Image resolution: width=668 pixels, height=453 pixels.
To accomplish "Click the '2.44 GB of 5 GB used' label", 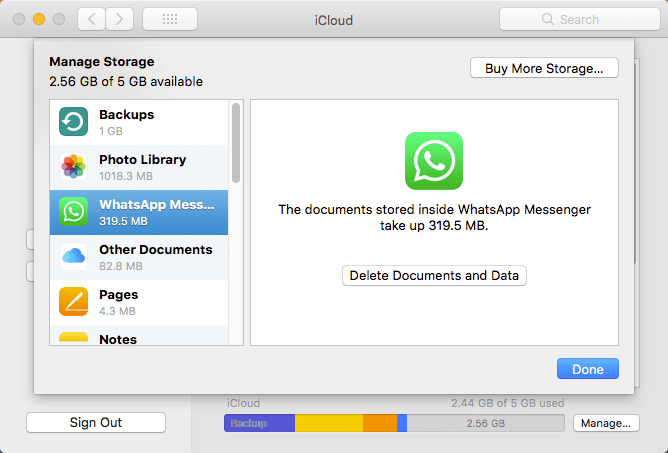I will [508, 403].
